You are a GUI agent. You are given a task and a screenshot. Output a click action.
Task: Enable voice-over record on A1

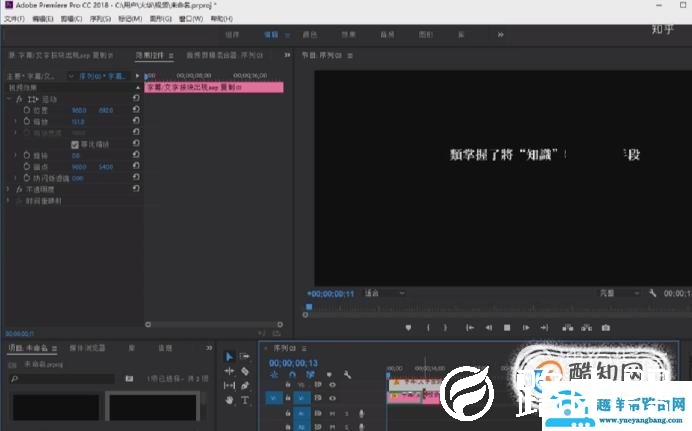[361, 413]
